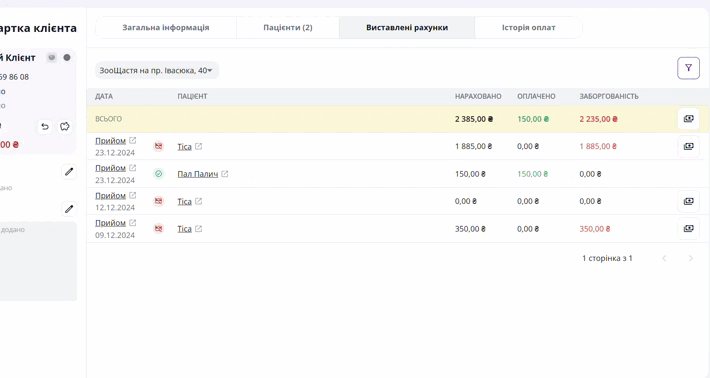
Task: Go to the next page arrow
Action: [691, 258]
